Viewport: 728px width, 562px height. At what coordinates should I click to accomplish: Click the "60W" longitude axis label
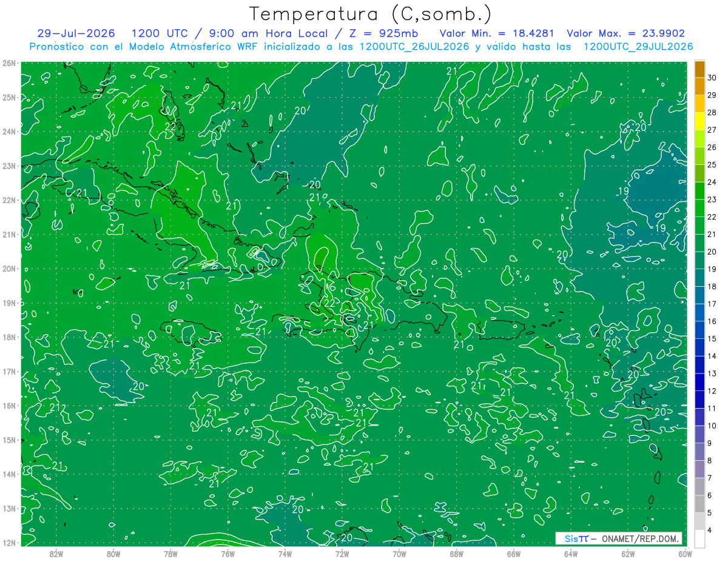(x=685, y=554)
